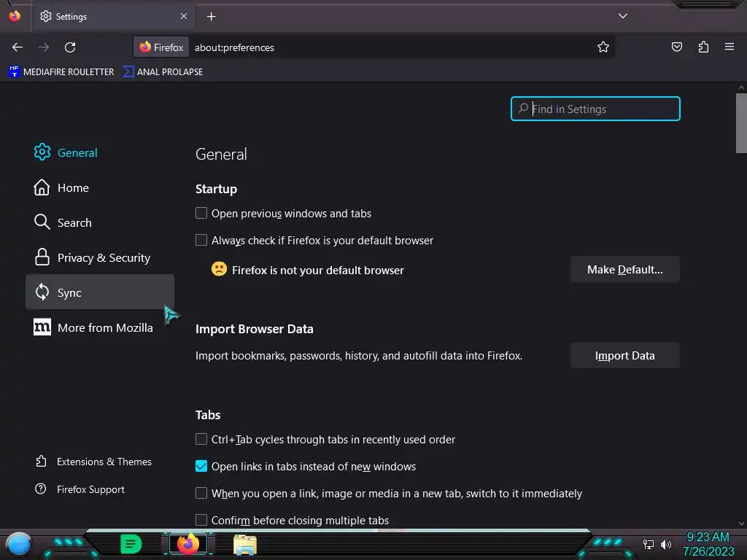Open the MEDIAFIRE ROULETTER bookmark
The height and width of the screenshot is (560, 747).
[61, 72]
